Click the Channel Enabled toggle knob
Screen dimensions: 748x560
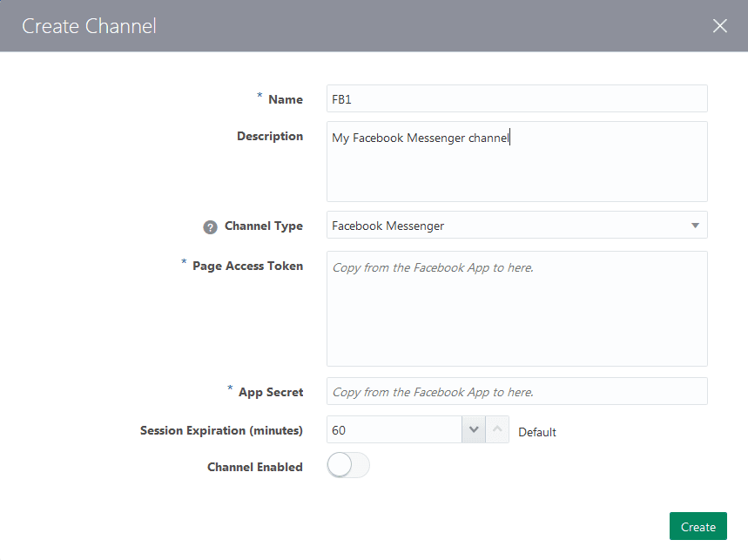tap(340, 465)
